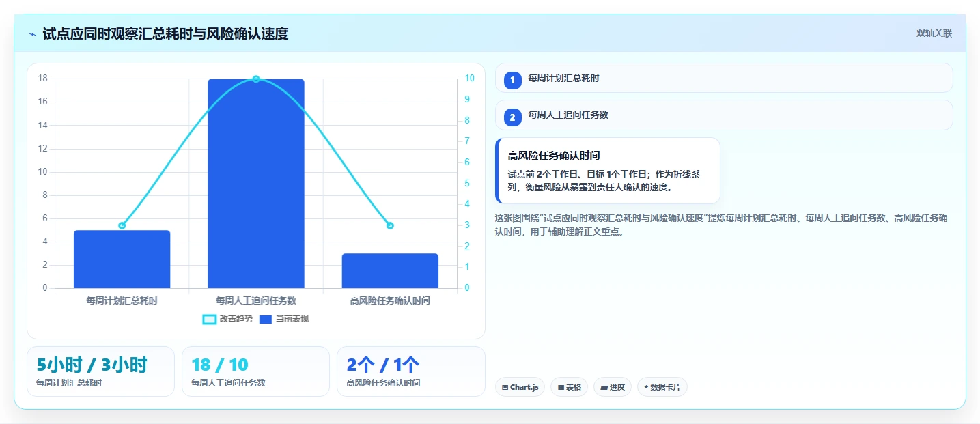The width and height of the screenshot is (980, 424).
Task: Open the 2个 / 1个 stat card
Action: [x=410, y=371]
